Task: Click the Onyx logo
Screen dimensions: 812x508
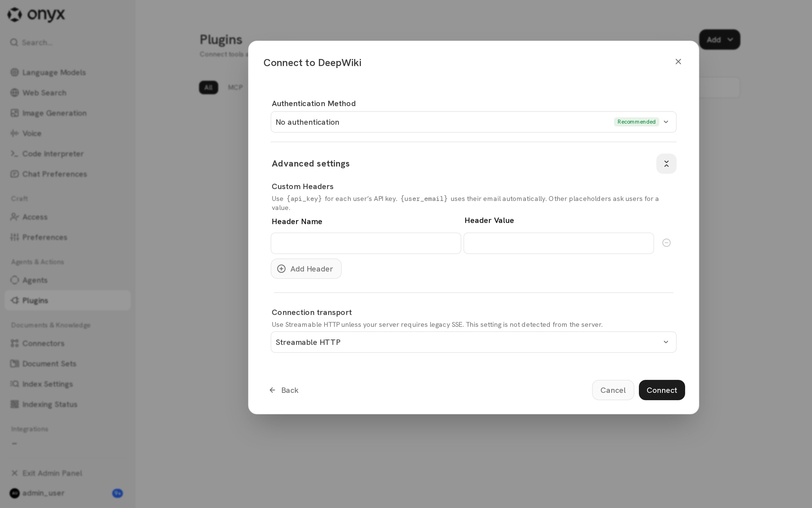Action: 36,14
